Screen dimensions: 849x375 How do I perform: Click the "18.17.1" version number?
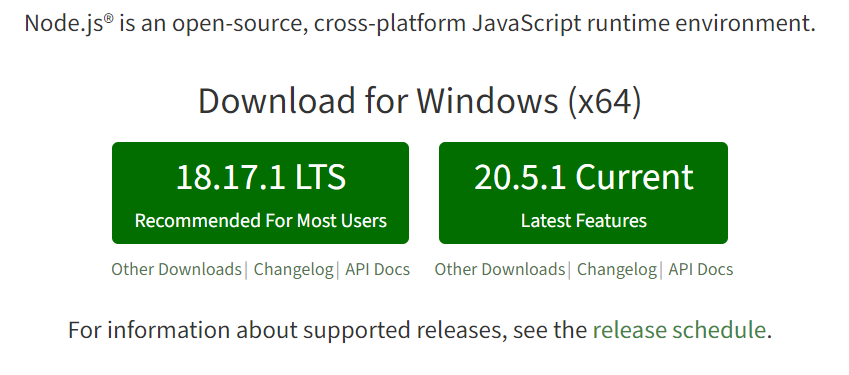(x=230, y=177)
